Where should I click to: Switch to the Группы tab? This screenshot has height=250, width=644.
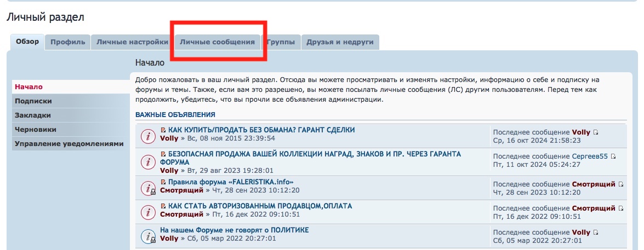[281, 42]
